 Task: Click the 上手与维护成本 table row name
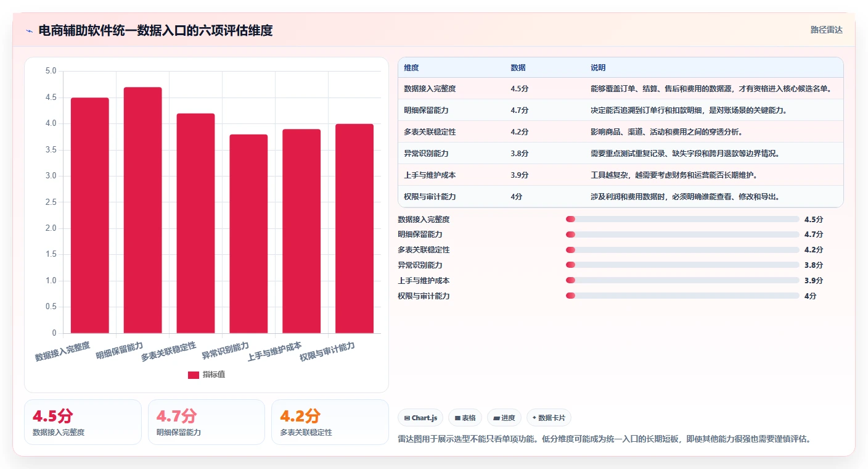coord(430,175)
